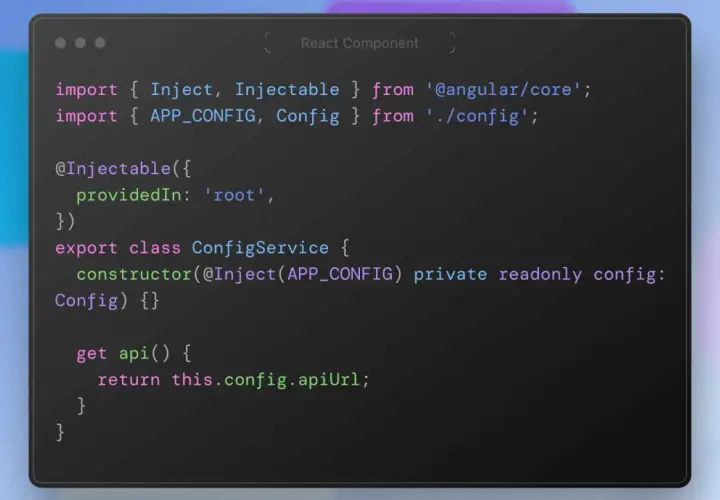
Task: Click the 'providedIn' property name
Action: point(129,196)
